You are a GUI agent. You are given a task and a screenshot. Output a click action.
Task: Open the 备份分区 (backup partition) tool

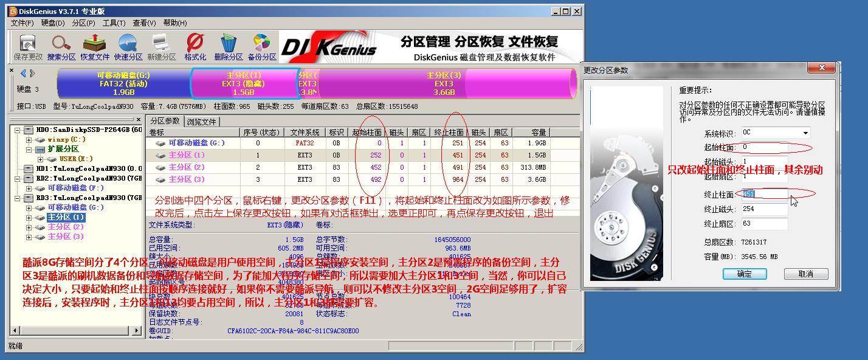coord(262,47)
